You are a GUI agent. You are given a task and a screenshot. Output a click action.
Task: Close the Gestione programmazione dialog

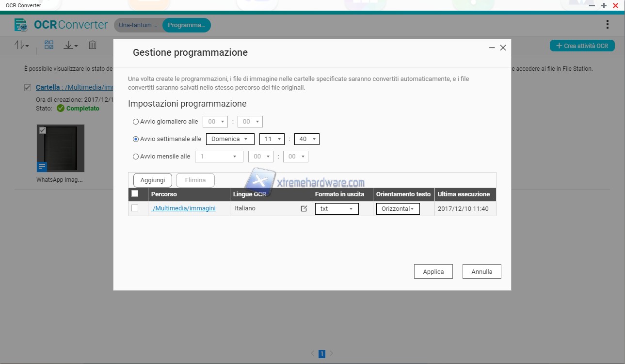503,48
